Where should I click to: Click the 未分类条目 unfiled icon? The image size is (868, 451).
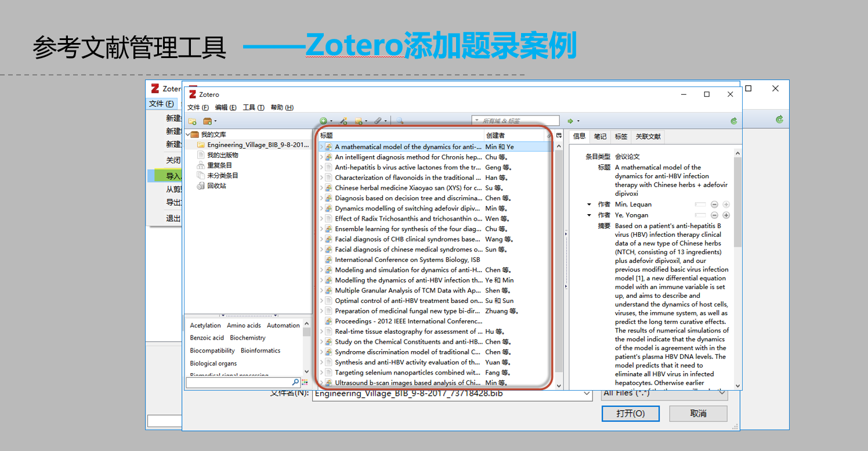(x=201, y=175)
